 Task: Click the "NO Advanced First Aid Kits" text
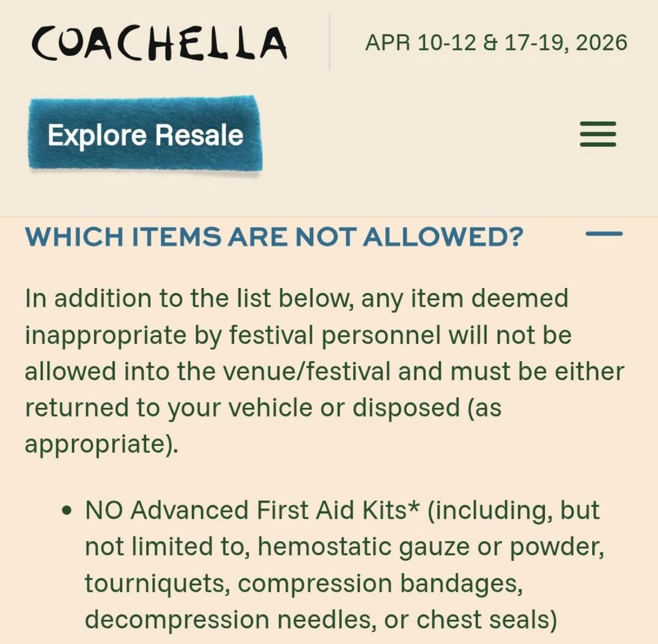click(246, 511)
